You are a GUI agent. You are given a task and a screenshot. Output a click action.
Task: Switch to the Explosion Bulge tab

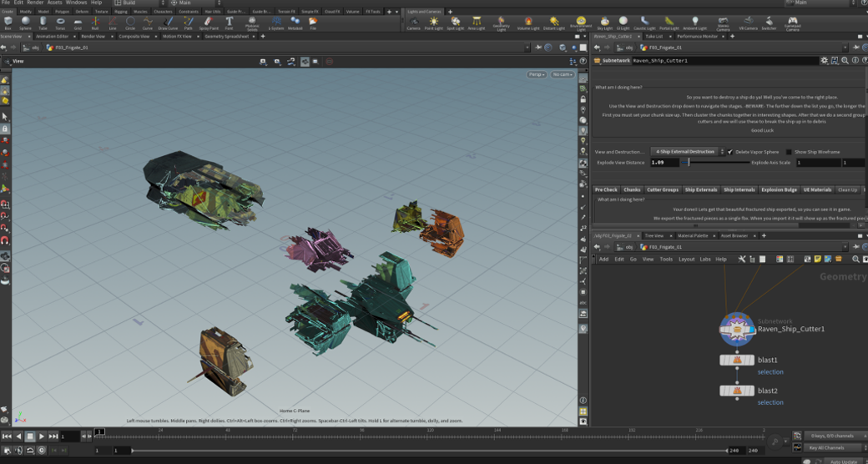[x=779, y=189]
